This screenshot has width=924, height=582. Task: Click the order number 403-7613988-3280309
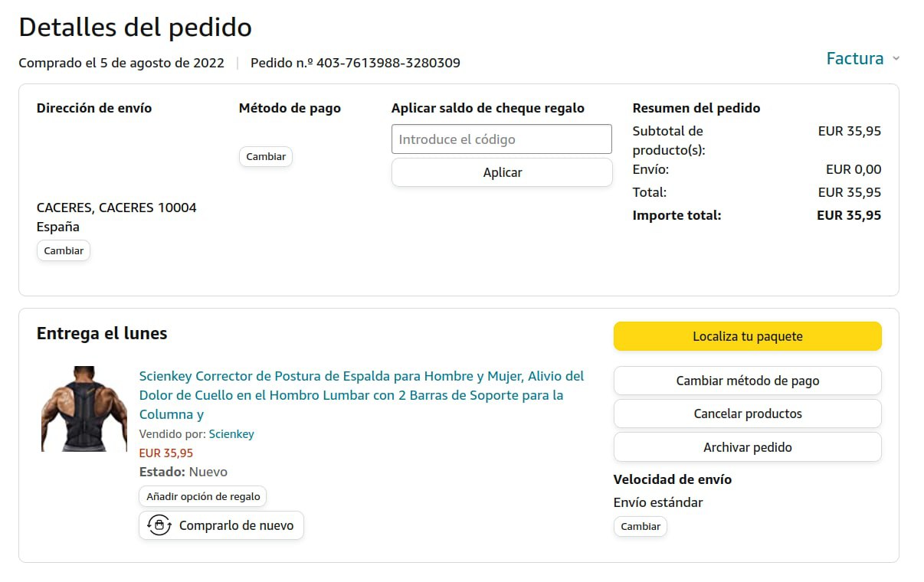click(x=388, y=63)
